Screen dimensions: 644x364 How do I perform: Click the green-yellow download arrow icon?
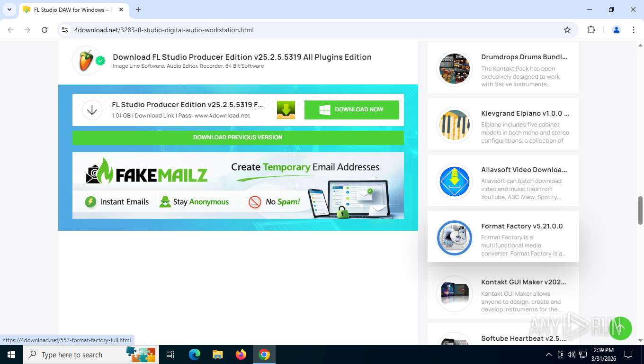tap(286, 109)
